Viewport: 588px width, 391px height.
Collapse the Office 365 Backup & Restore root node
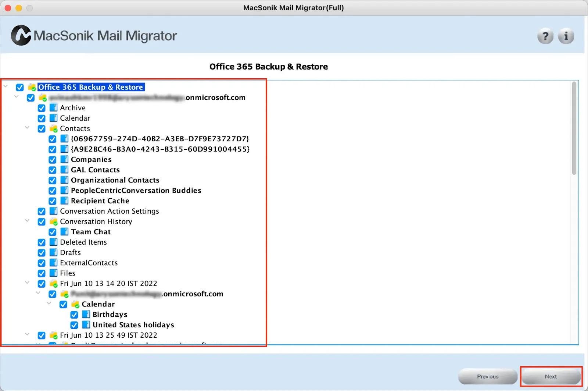tap(6, 86)
